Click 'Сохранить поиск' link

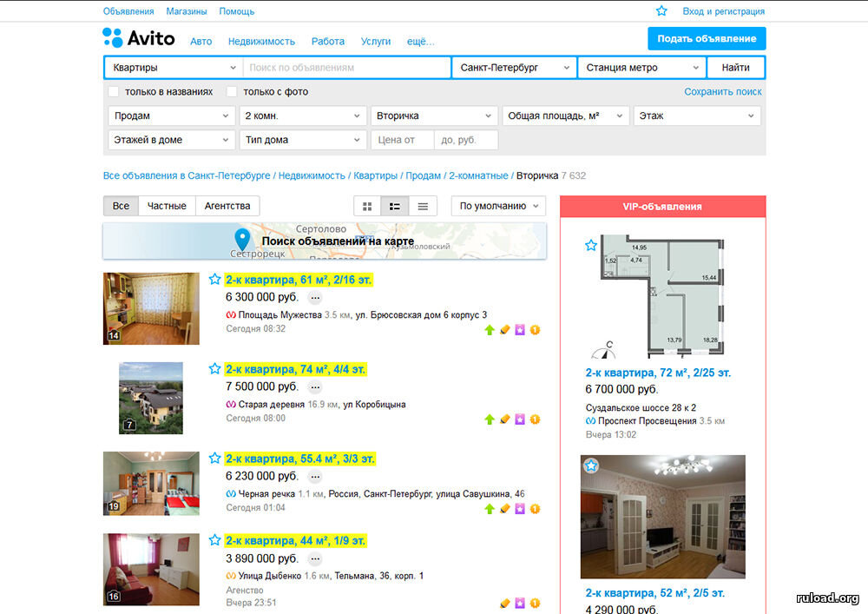[723, 92]
